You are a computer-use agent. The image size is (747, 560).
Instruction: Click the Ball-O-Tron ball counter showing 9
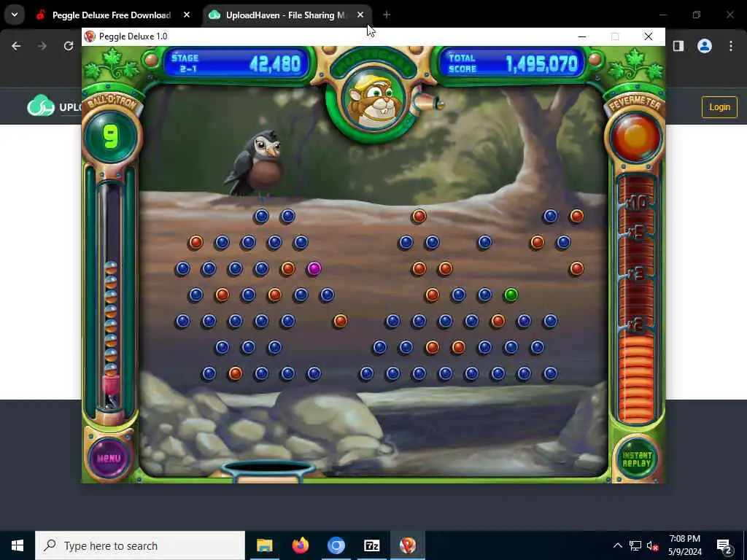[111, 137]
